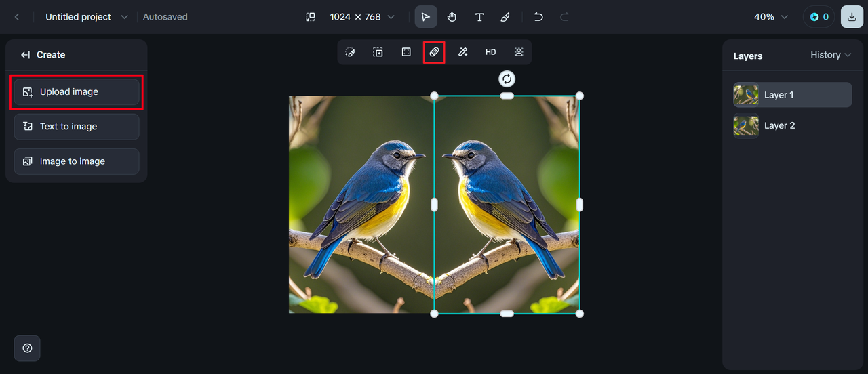
Task: Activate the Hand pan tool
Action: pyautogui.click(x=452, y=17)
